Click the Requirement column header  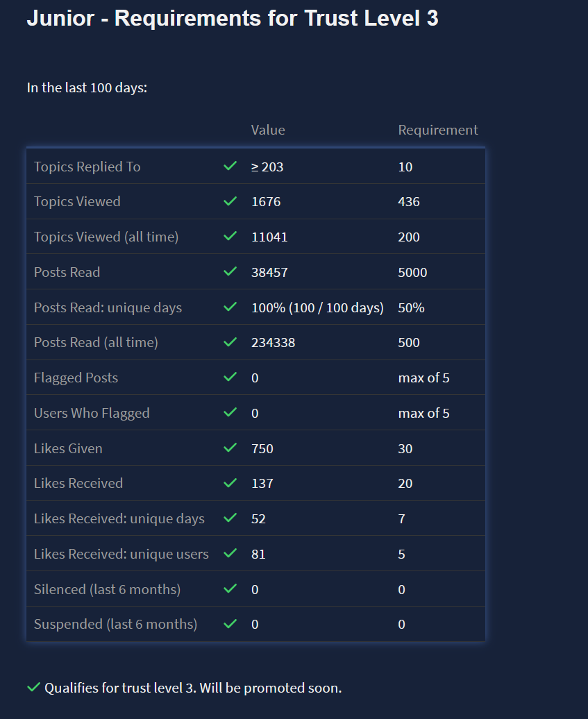coord(438,130)
